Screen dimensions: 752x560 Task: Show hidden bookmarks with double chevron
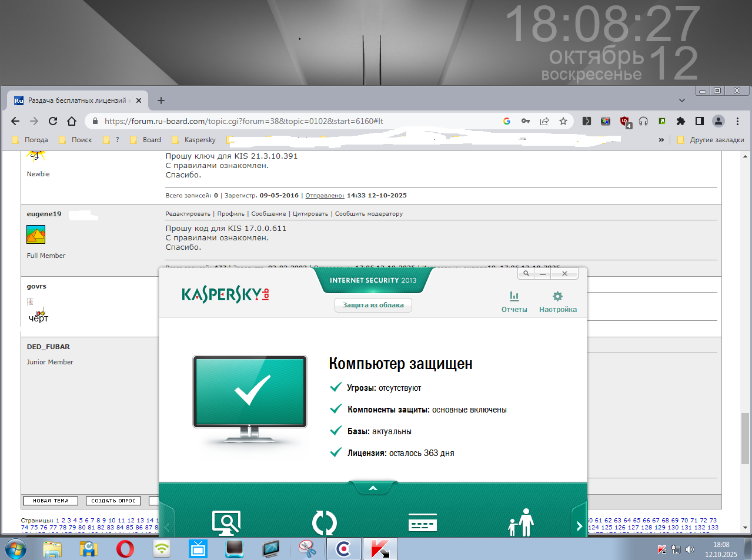pyautogui.click(x=661, y=140)
